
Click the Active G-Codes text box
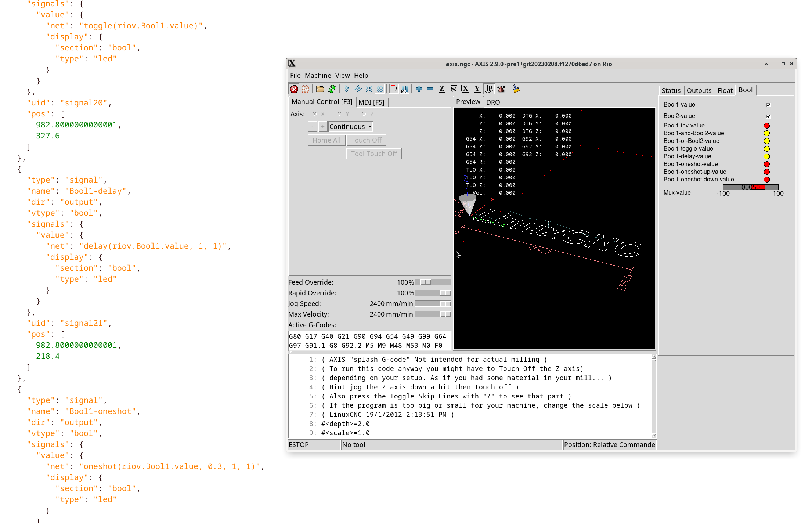click(369, 341)
